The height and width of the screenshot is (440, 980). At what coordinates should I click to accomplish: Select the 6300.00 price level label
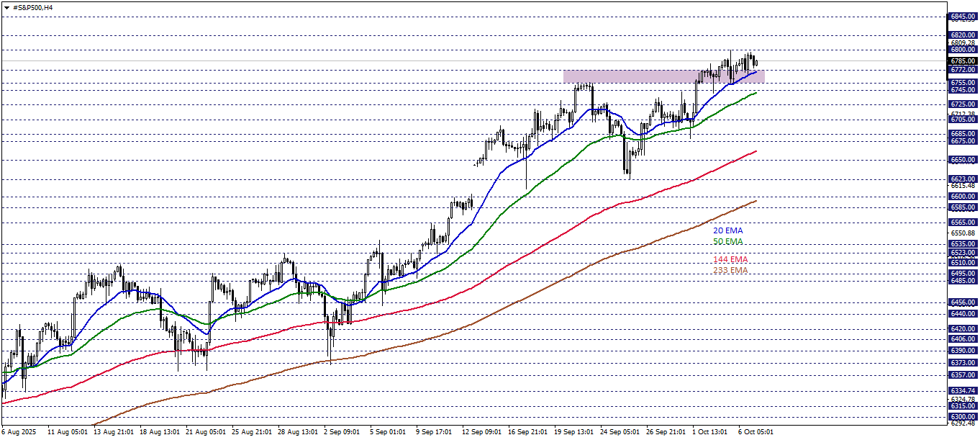963,417
